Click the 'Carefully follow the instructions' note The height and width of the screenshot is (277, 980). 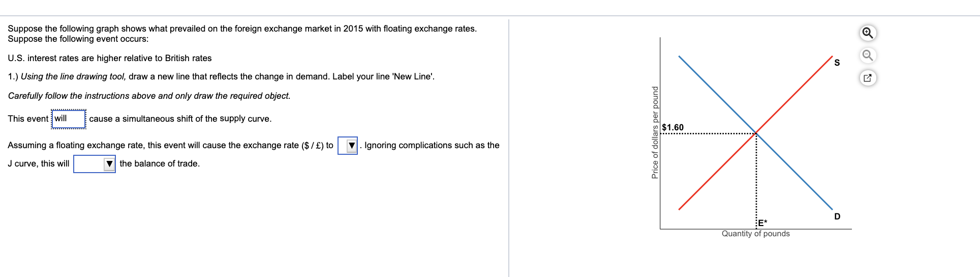[149, 96]
